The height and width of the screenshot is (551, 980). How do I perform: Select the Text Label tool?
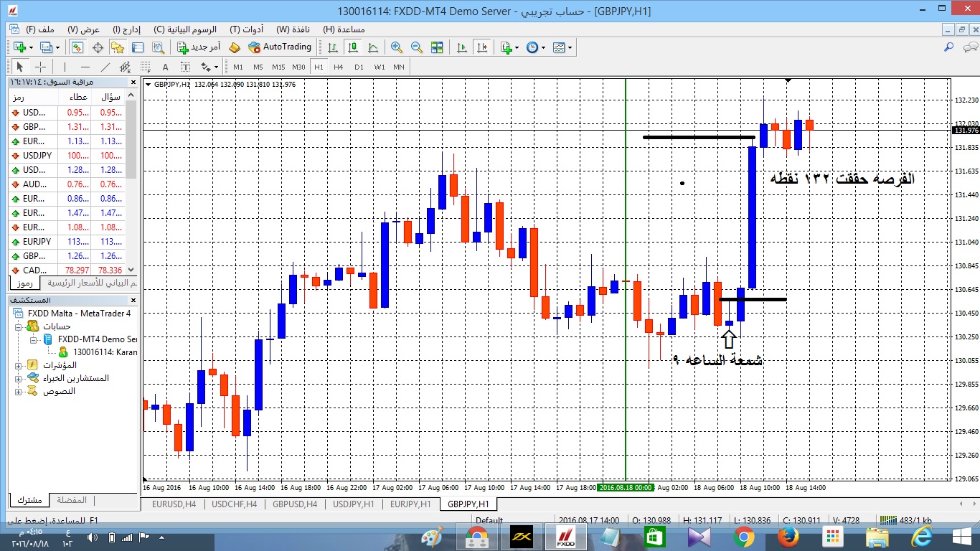point(186,67)
